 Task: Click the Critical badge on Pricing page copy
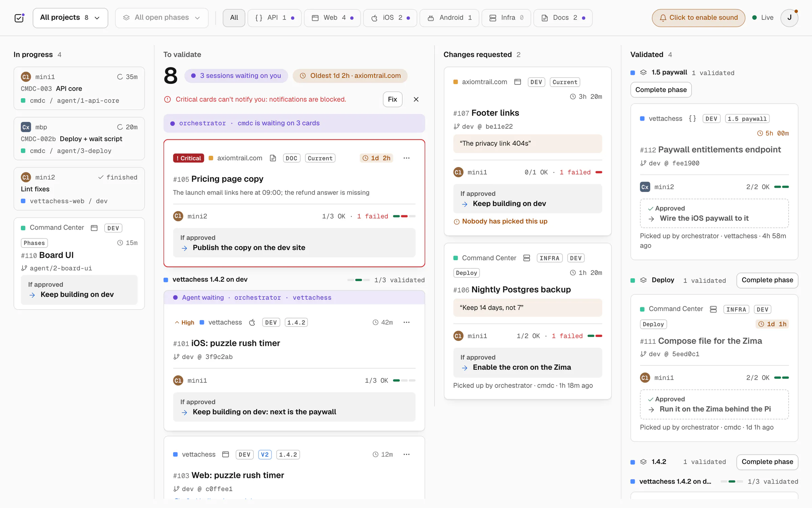pos(188,158)
